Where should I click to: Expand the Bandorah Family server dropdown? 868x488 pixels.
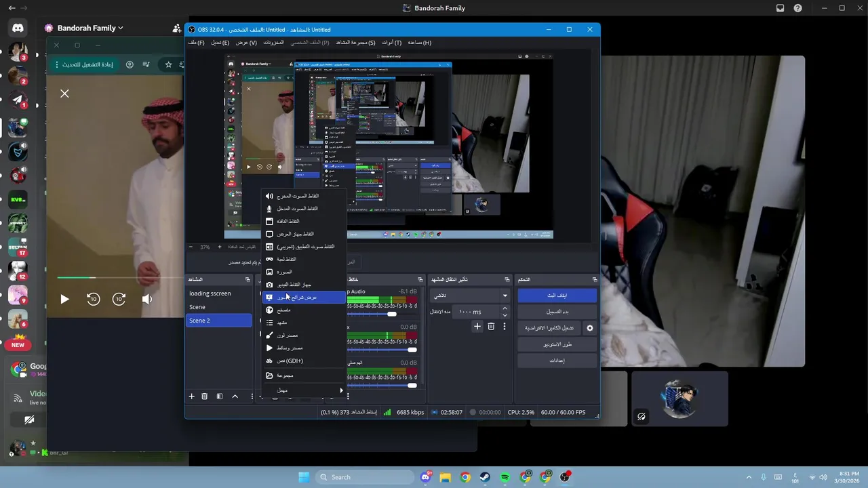(121, 28)
